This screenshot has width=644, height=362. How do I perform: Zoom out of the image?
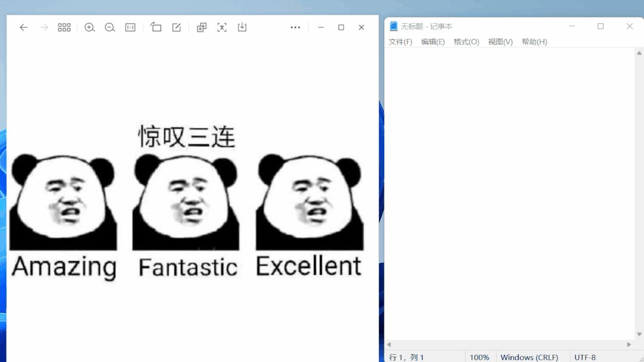pos(110,27)
